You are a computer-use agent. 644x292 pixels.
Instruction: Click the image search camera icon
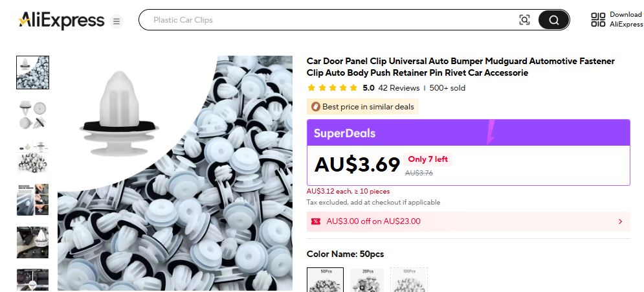click(524, 20)
